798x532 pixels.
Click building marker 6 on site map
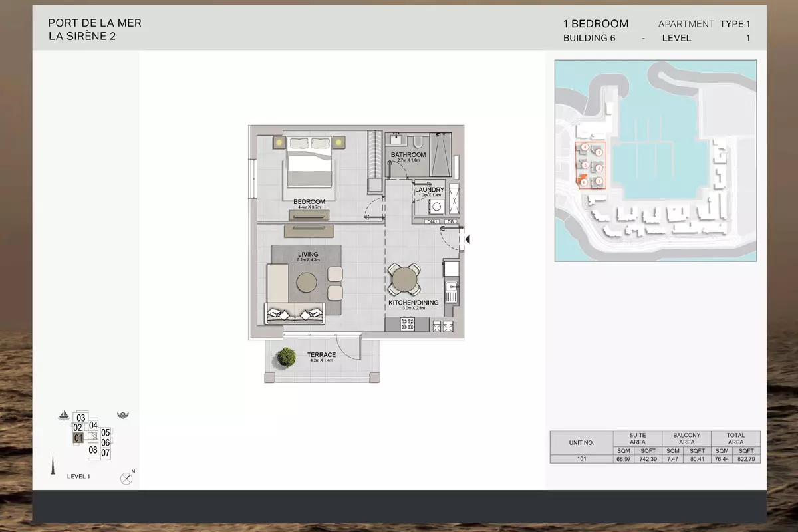click(584, 182)
